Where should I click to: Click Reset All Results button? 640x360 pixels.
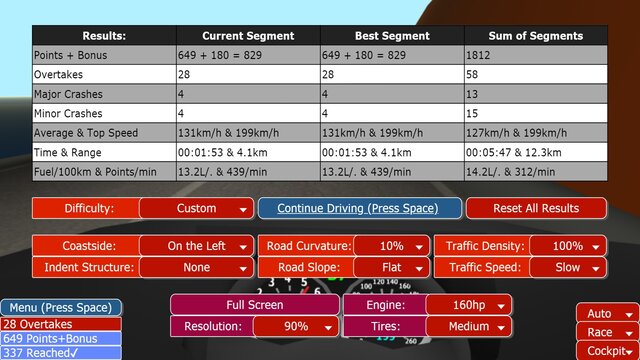pos(536,208)
